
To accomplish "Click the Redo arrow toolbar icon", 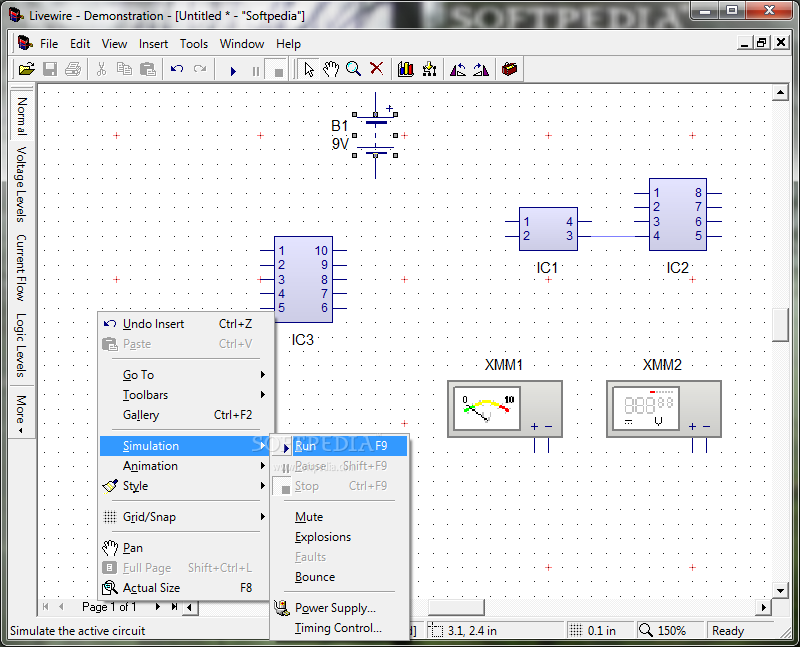I will [x=200, y=69].
